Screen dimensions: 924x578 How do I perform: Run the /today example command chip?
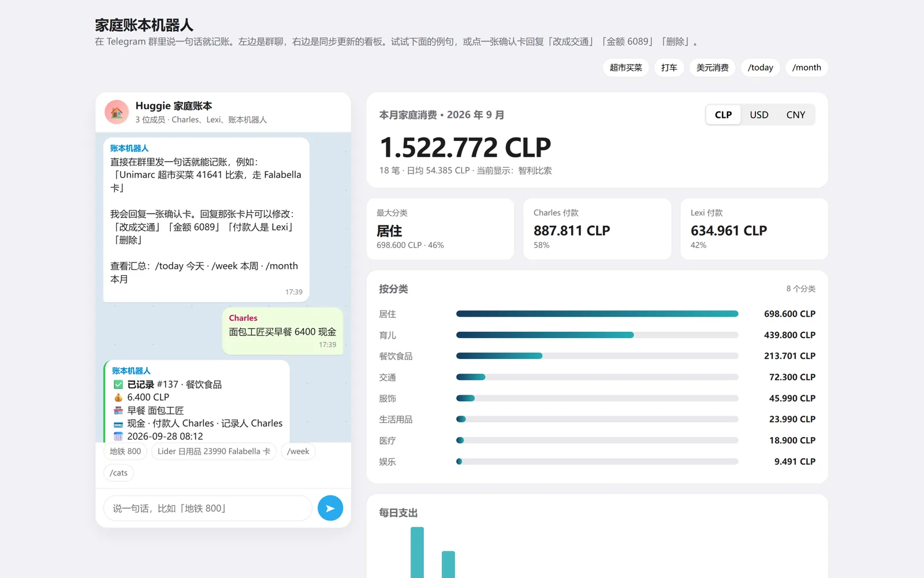(761, 68)
